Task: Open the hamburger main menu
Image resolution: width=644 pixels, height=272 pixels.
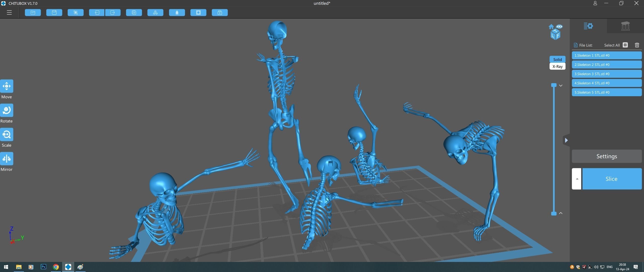Action: point(9,13)
